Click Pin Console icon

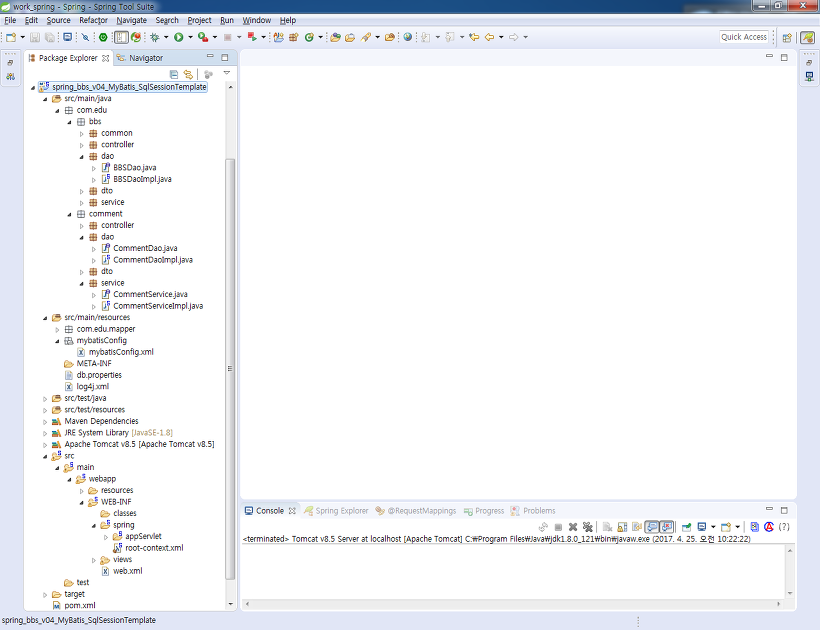(x=687, y=527)
